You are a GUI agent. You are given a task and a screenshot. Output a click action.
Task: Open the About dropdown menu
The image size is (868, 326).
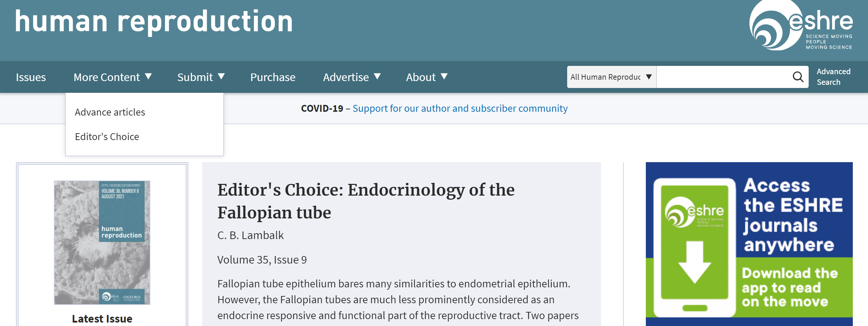[427, 77]
